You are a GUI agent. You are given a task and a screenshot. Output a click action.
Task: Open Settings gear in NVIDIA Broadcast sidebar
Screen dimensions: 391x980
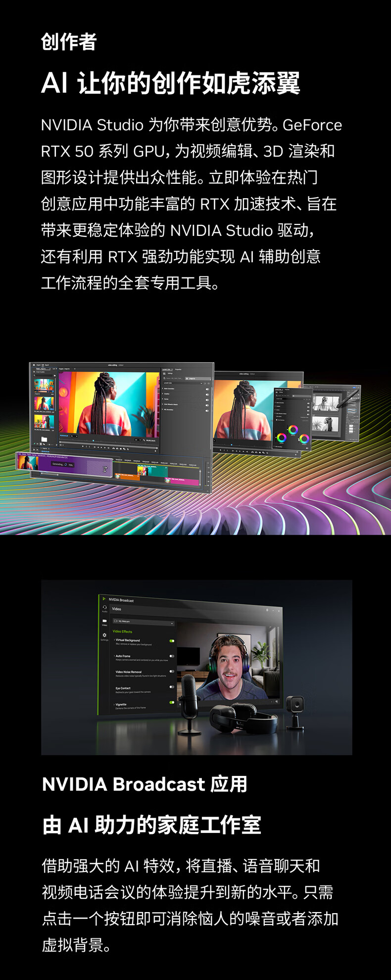[x=104, y=636]
